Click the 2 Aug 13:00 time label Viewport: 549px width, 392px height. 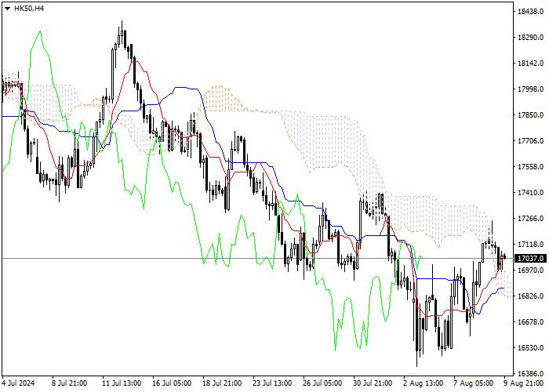[423, 383]
